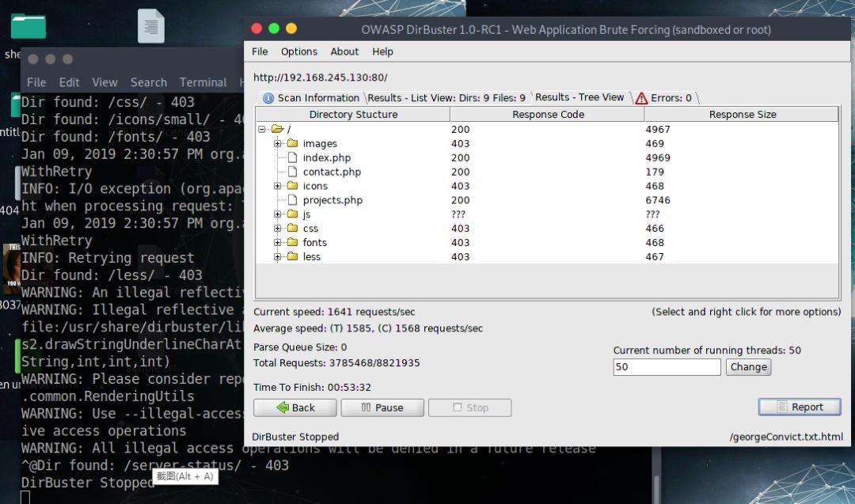Expand the icons folder node
The height and width of the screenshot is (504, 855).
278,186
